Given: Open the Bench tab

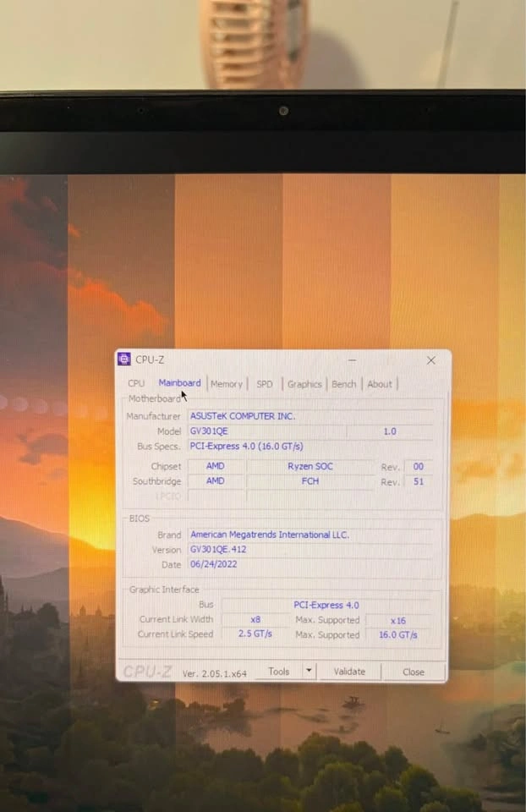Looking at the screenshot, I should pos(344,384).
